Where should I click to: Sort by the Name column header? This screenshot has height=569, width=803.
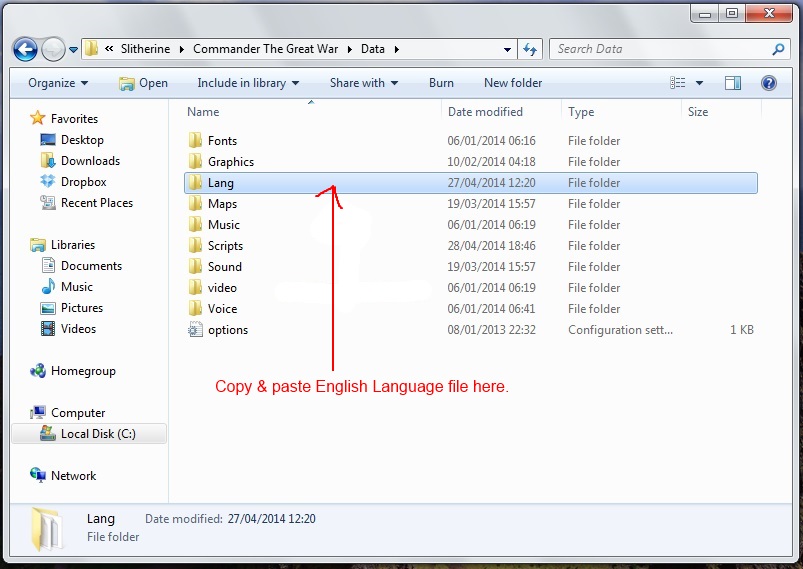(x=203, y=112)
